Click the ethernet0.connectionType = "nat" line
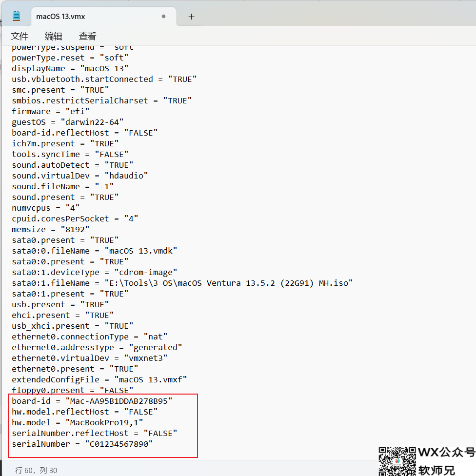Image resolution: width=476 pixels, height=476 pixels. [90, 337]
